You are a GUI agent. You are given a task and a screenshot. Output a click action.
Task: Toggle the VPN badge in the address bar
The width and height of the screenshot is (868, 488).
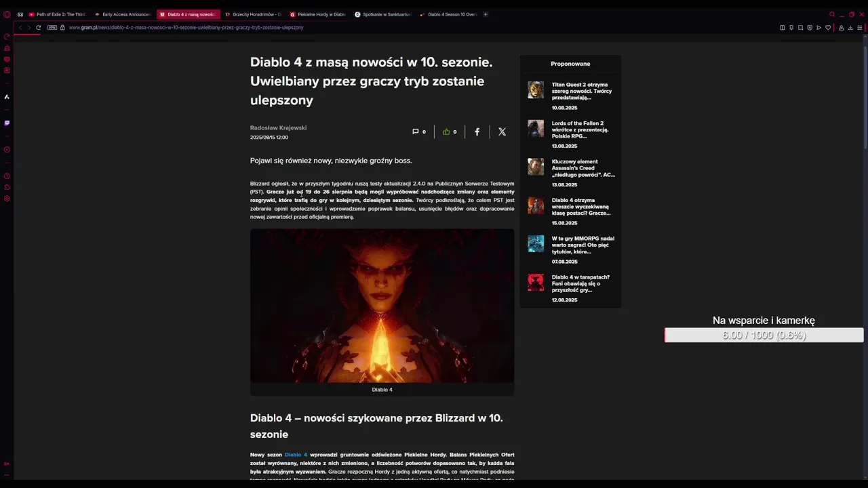(52, 28)
